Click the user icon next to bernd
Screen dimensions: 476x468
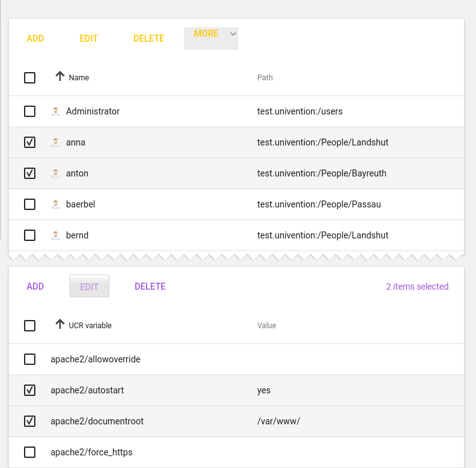56,235
